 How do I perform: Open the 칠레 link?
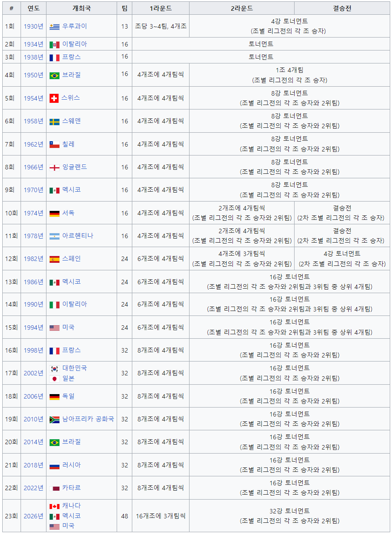point(68,144)
